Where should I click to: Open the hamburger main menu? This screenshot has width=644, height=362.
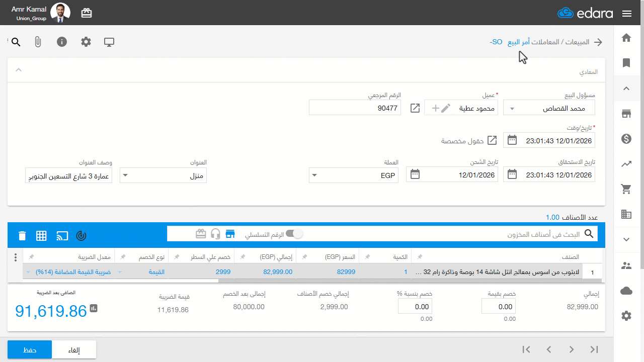coord(627,14)
